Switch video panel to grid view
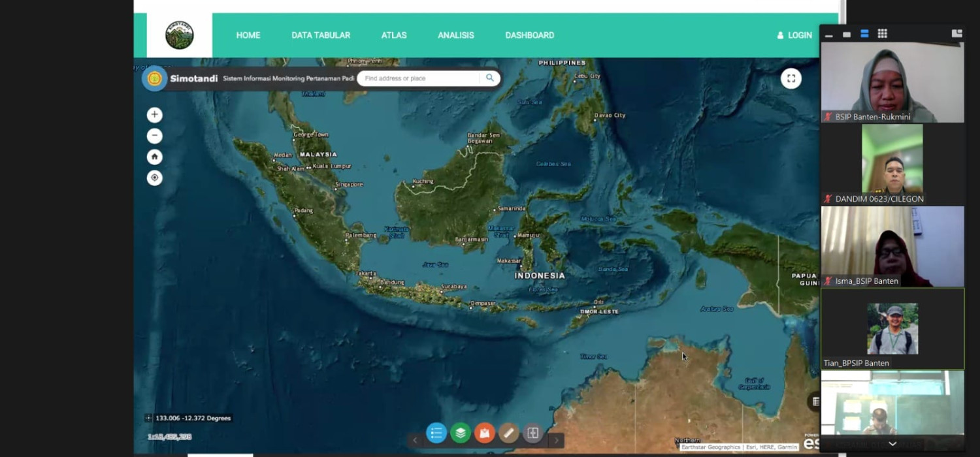 882,34
